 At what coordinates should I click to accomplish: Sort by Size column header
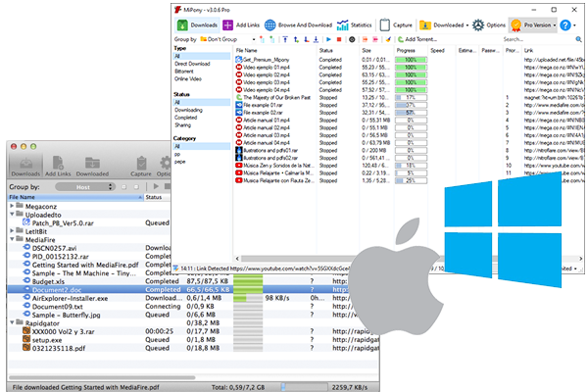point(367,50)
